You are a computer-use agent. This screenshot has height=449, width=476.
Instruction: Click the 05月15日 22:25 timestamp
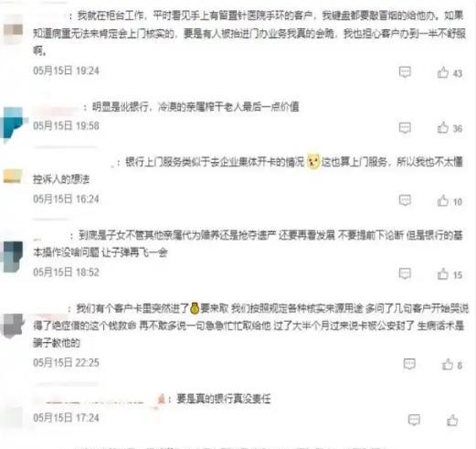[66, 363]
